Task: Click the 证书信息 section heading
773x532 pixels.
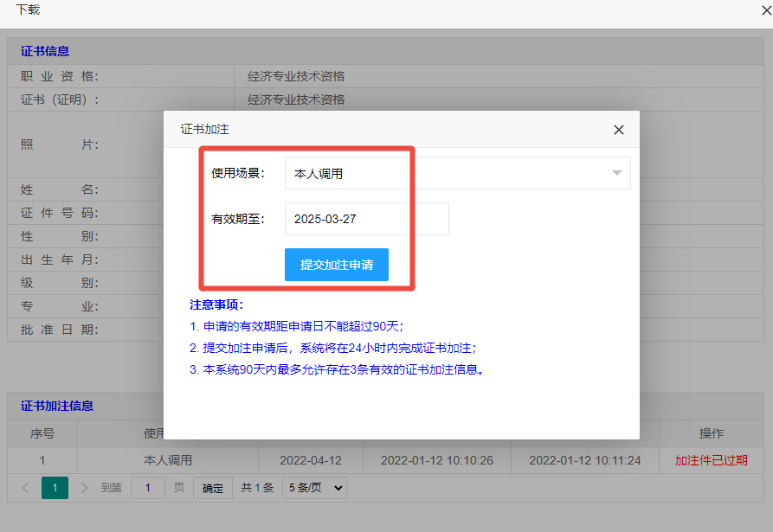Action: [45, 51]
